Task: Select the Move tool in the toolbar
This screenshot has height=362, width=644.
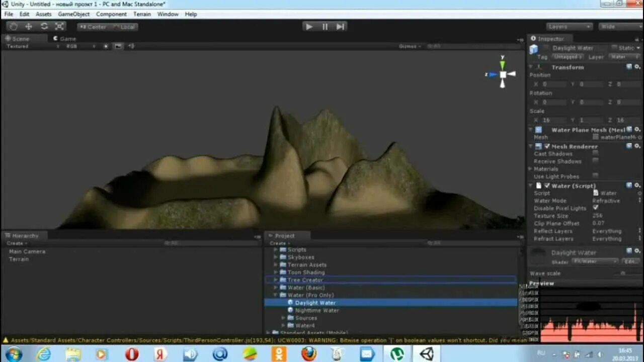Action: pyautogui.click(x=29, y=27)
